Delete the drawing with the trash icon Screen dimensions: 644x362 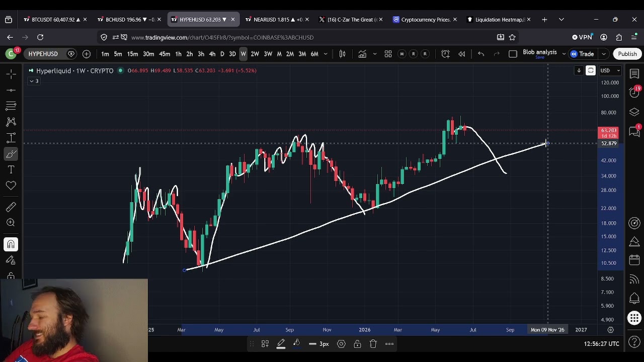point(373,344)
